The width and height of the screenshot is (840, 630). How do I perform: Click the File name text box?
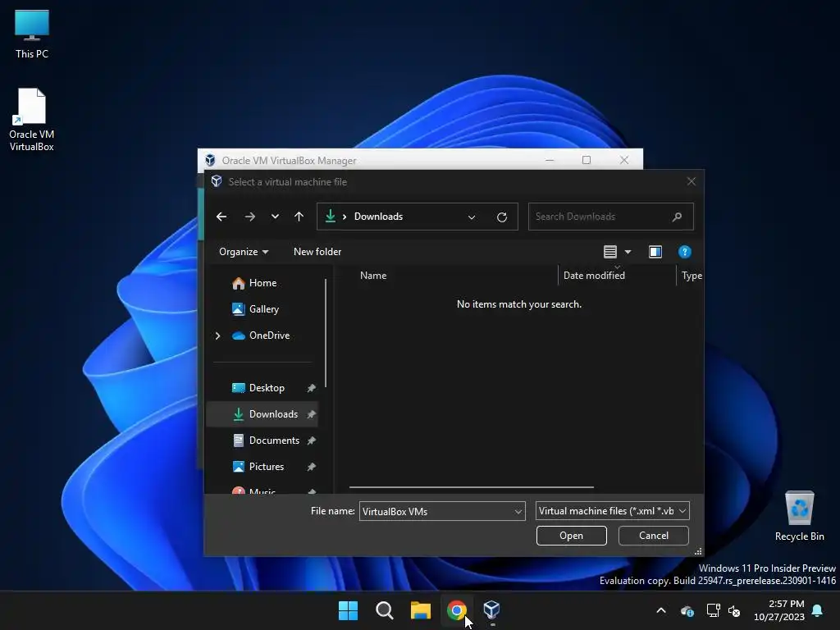tap(436, 511)
